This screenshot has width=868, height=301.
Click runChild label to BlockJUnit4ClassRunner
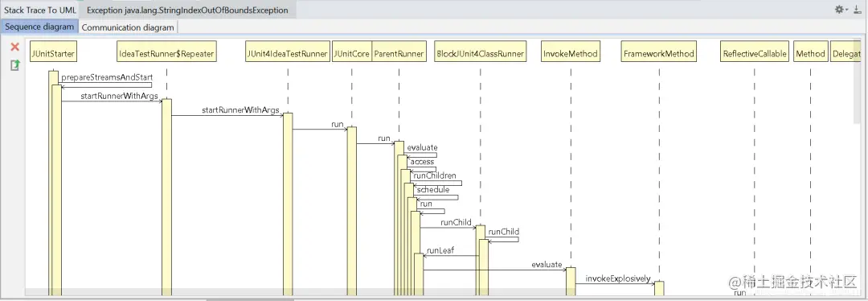pos(457,222)
